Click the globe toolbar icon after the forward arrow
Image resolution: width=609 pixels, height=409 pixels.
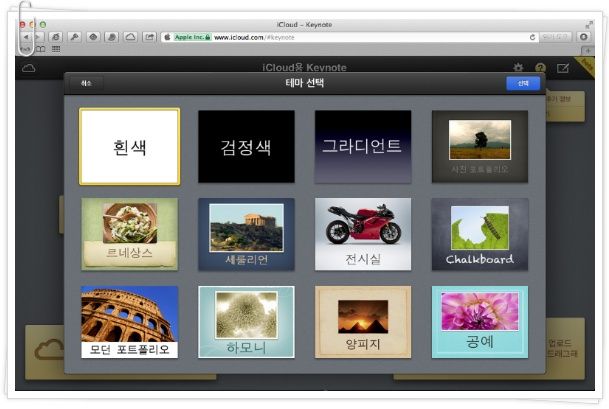(56, 37)
